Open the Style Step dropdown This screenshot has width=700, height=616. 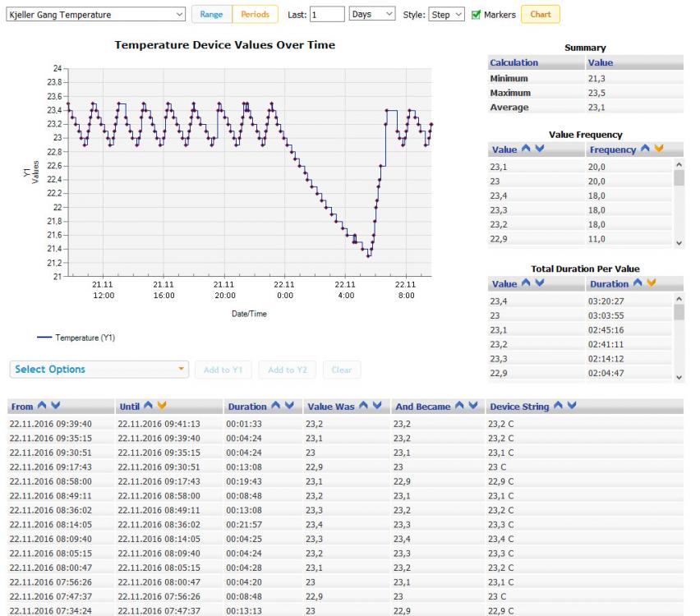pyautogui.click(x=446, y=15)
